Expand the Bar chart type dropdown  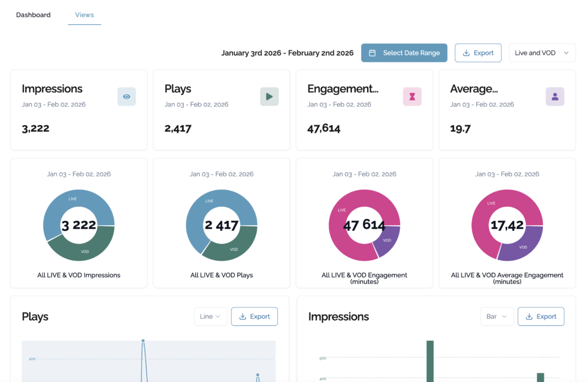tap(497, 317)
